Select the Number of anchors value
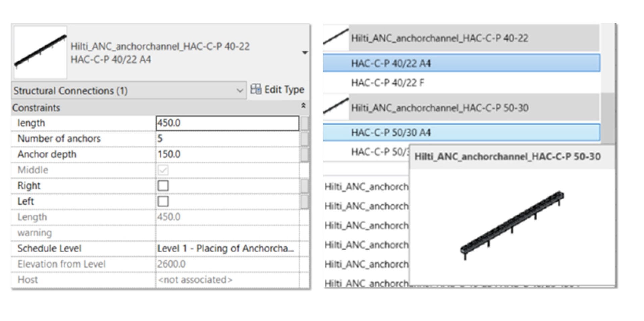The image size is (644, 321). [227, 139]
